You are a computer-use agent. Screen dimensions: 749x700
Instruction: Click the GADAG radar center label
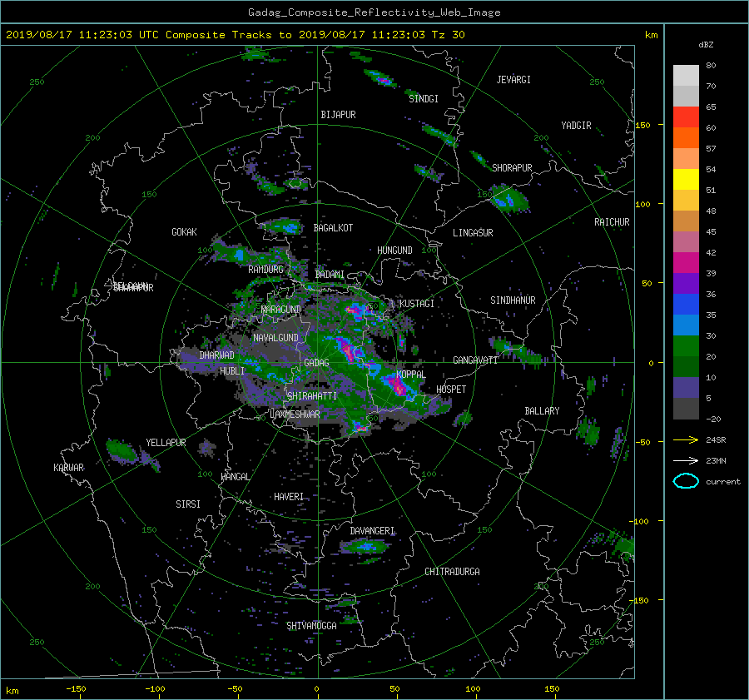pyautogui.click(x=316, y=363)
